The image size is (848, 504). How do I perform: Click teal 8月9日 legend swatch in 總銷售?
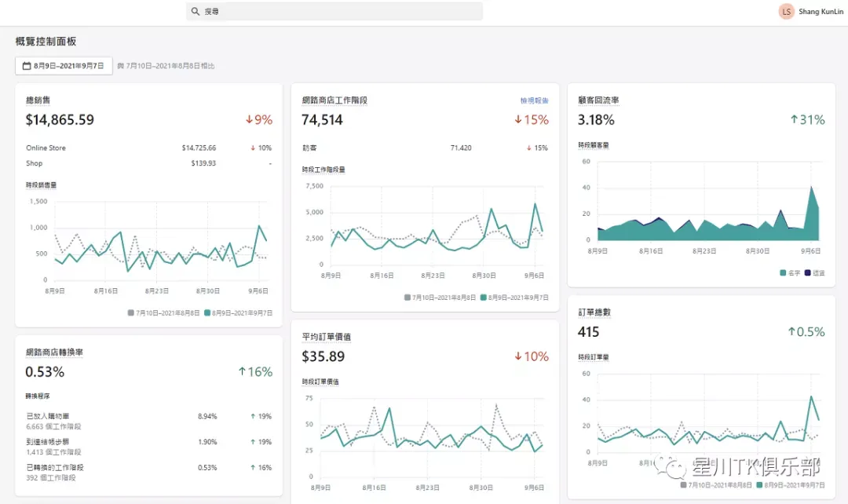(207, 313)
